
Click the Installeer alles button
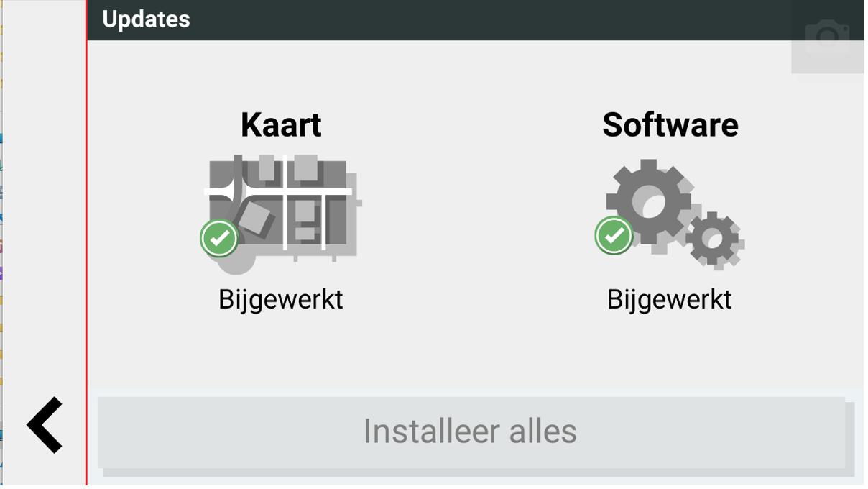(471, 432)
